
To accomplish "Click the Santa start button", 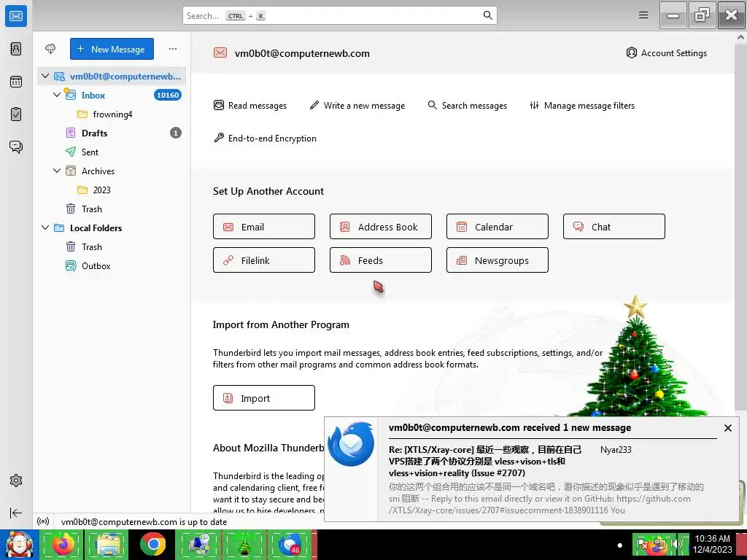I will tap(19, 545).
